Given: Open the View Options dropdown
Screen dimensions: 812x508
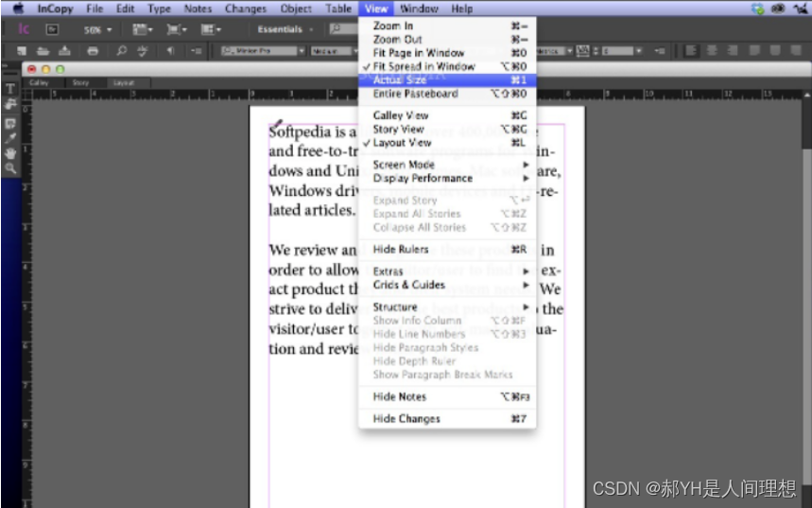Looking at the screenshot, I should pyautogui.click(x=143, y=29).
